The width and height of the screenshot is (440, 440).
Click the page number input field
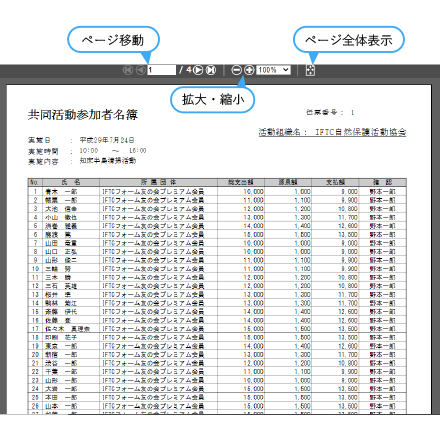tap(162, 70)
